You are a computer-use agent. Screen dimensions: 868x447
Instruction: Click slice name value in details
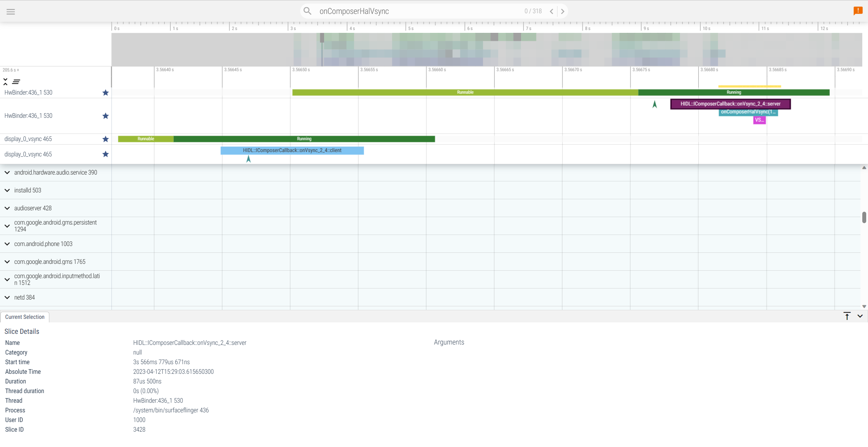190,343
